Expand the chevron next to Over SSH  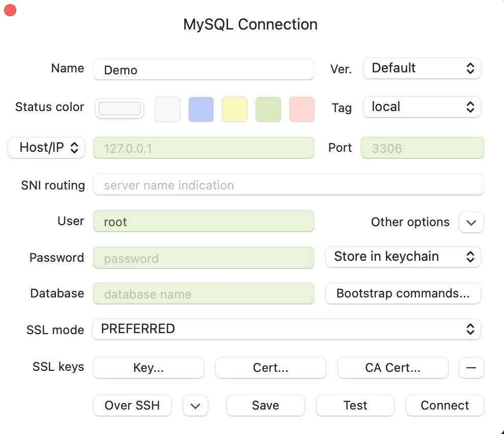coord(195,405)
